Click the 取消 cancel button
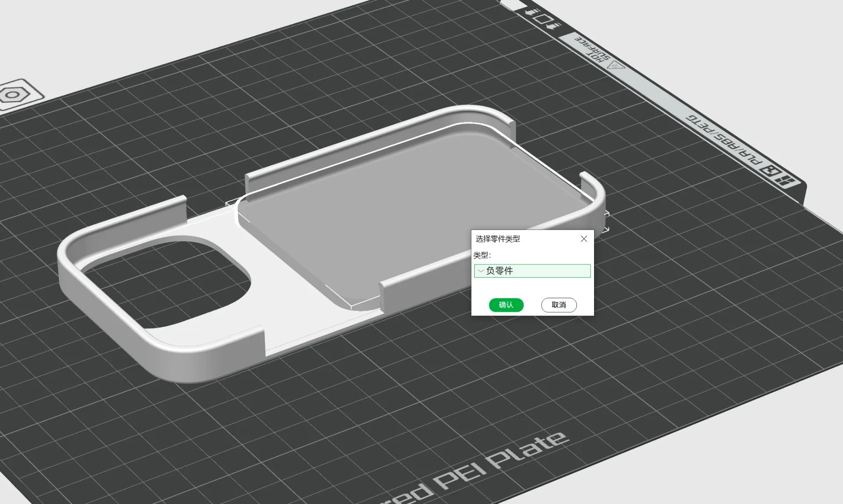 [558, 305]
